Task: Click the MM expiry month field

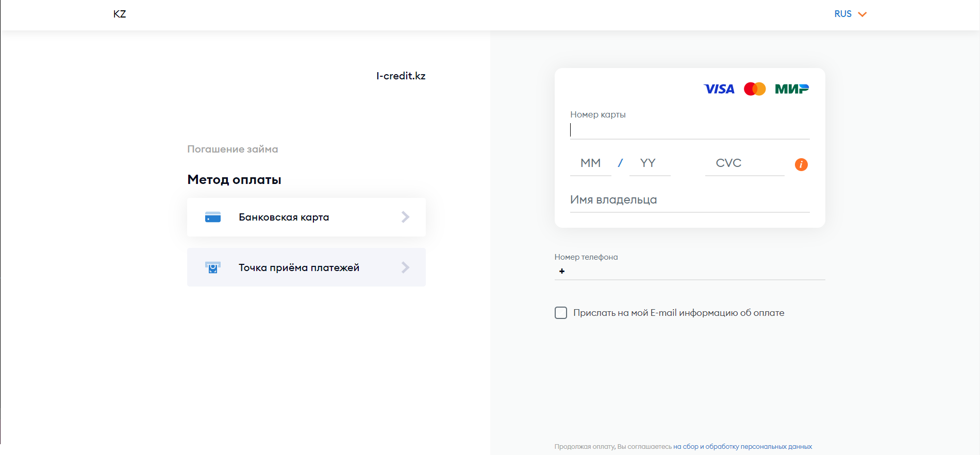Action: pyautogui.click(x=591, y=164)
